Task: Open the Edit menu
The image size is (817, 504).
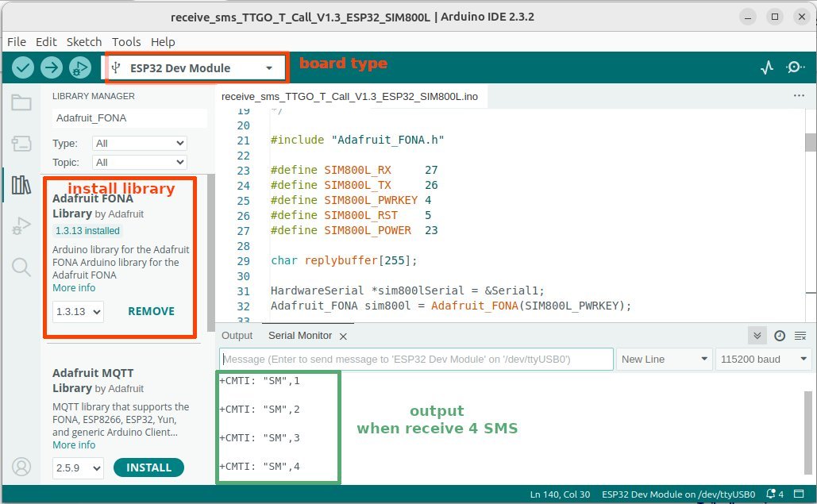Action: pos(46,41)
